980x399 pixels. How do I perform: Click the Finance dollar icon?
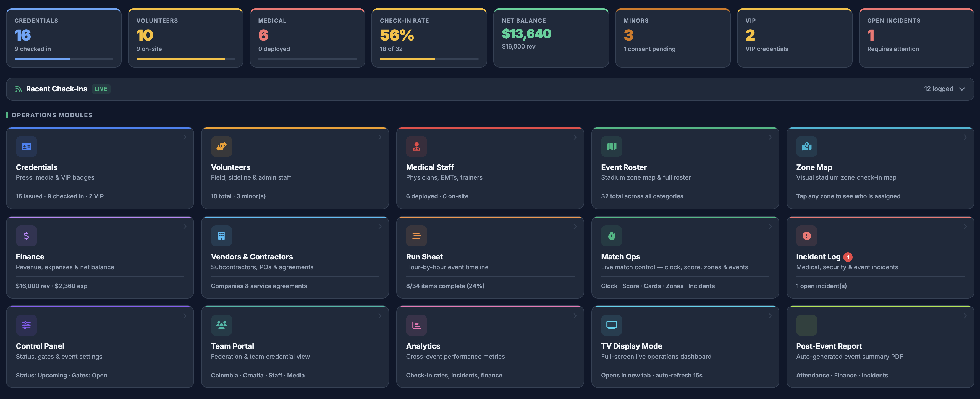[x=26, y=236]
